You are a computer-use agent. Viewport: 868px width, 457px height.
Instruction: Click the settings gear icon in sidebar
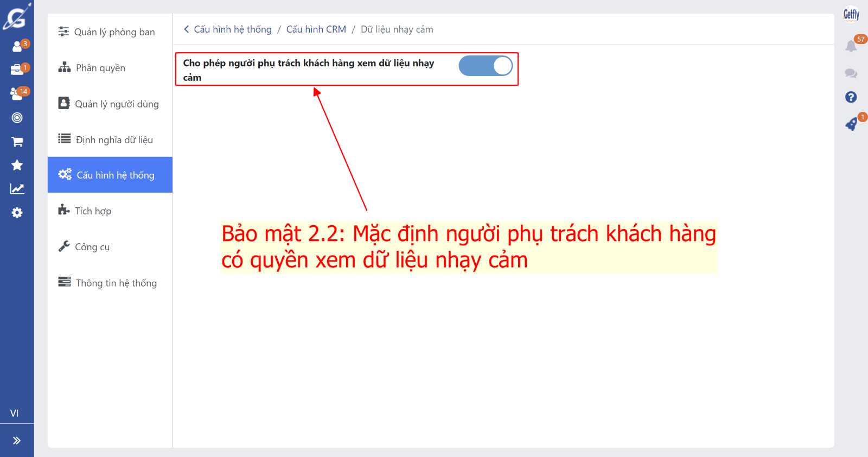(17, 213)
